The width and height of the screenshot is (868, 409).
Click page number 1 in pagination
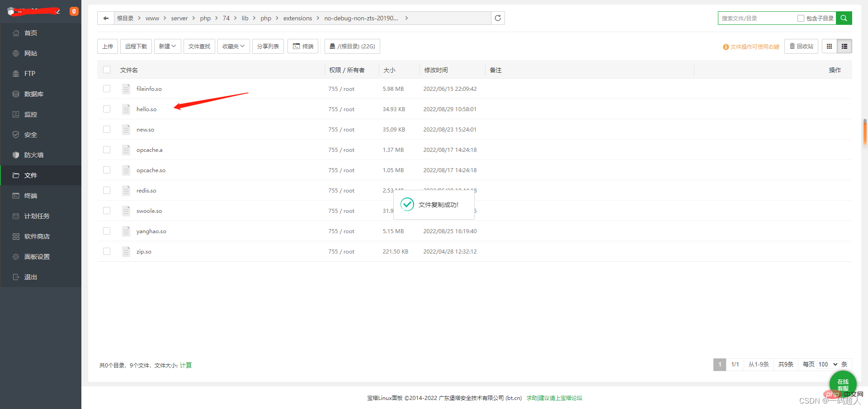pyautogui.click(x=720, y=364)
